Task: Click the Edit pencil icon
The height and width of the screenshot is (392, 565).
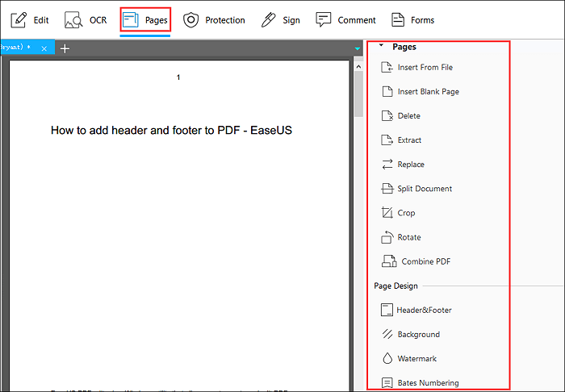Action: pos(19,20)
